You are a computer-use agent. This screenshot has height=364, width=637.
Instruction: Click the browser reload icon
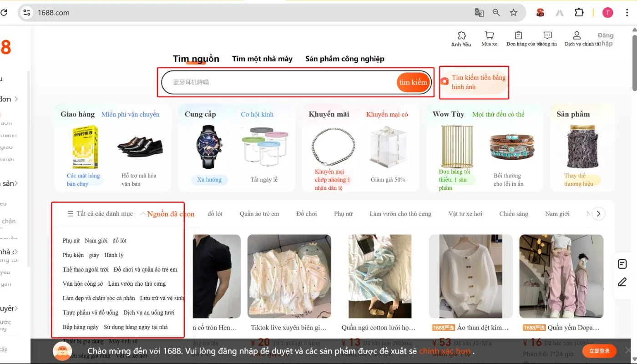coord(4,13)
